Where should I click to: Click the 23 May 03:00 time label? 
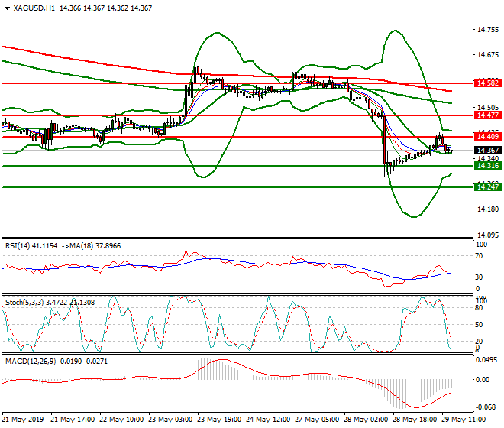tap(170, 420)
